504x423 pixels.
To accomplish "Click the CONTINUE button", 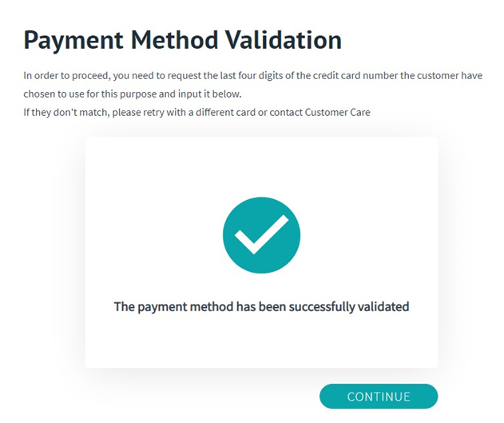I will point(379,397).
